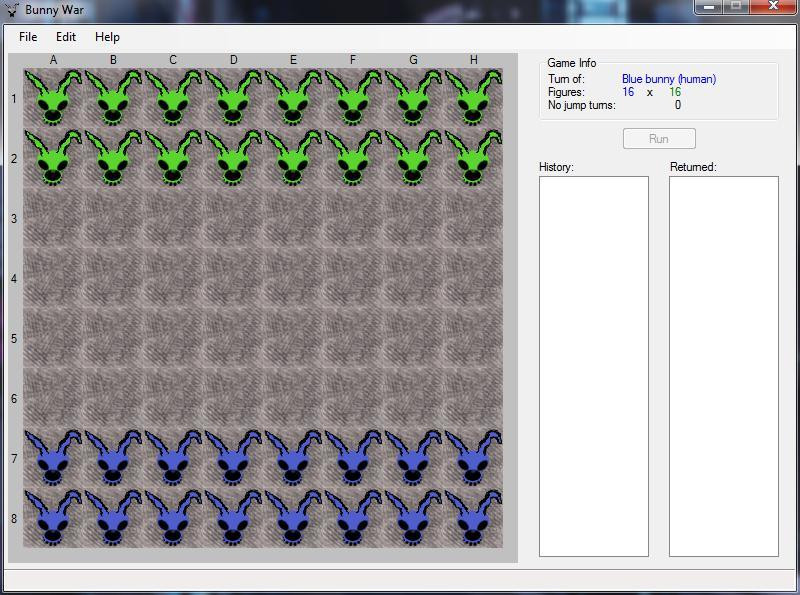Minimize the Bunny War window
Image resolution: width=800 pixels, height=595 pixels.
pyautogui.click(x=709, y=7)
